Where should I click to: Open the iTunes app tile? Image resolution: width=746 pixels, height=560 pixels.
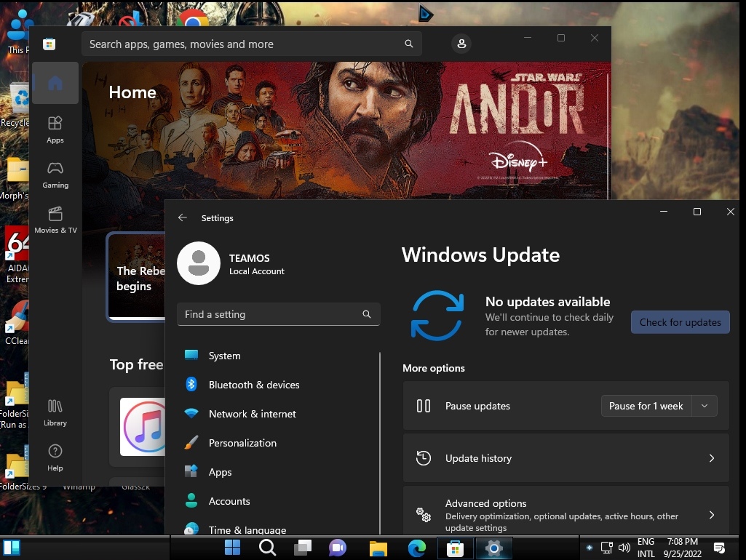coord(143,426)
